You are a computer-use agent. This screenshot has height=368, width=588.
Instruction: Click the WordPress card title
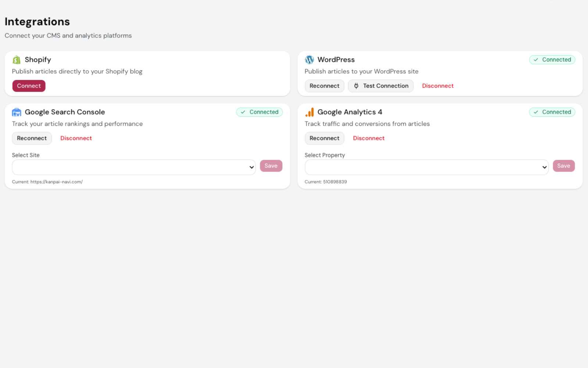336,60
